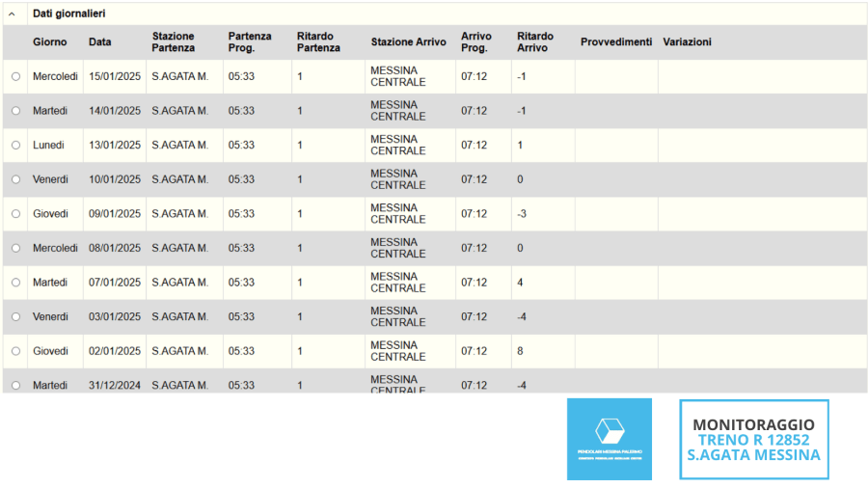Viewport: 868px width, 488px height.
Task: Click the Ritardo Partenza column header
Action: (318, 42)
